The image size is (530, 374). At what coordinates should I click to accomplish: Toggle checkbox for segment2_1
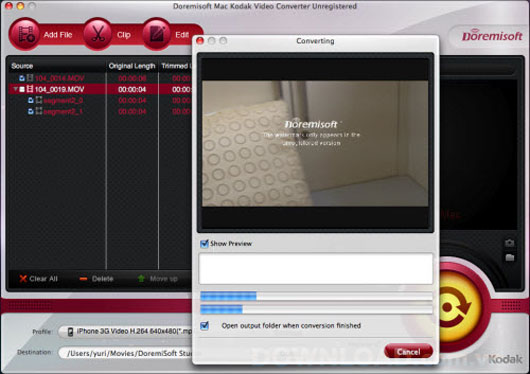[31, 111]
